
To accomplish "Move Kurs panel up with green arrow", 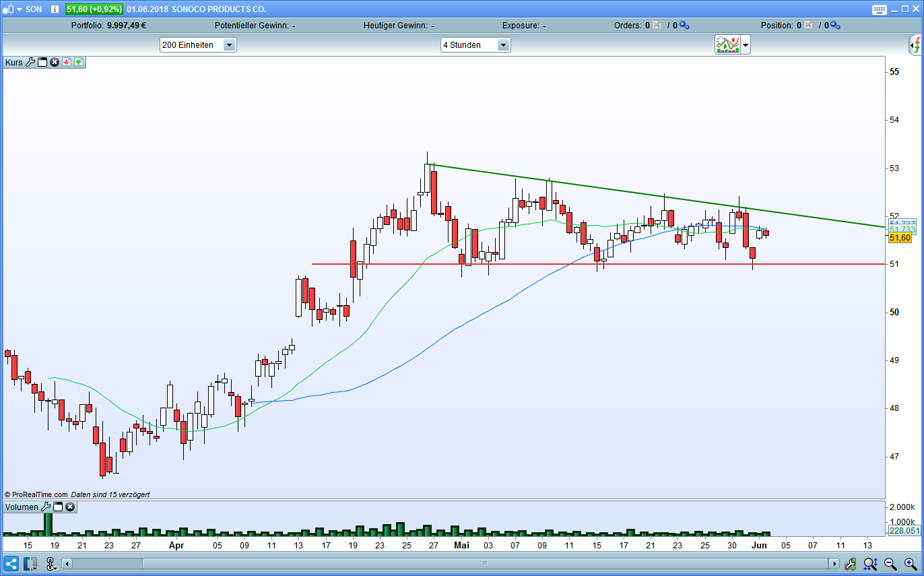I will 78,62.
